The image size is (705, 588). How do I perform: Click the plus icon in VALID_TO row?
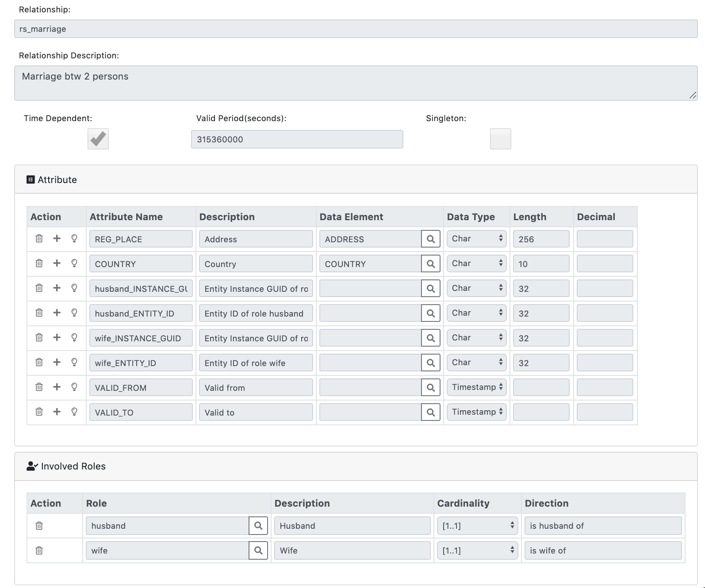(x=57, y=412)
